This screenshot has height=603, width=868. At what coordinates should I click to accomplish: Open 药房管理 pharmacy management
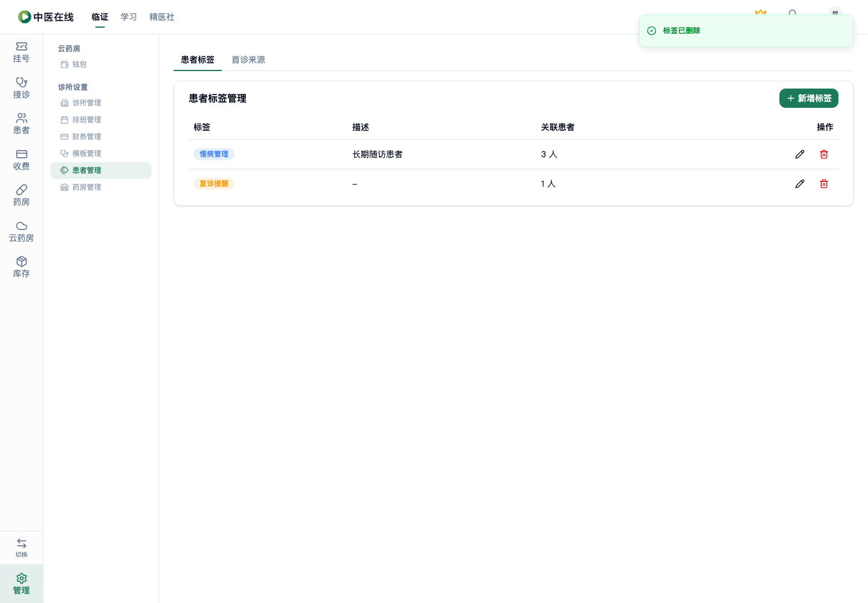[x=101, y=187]
